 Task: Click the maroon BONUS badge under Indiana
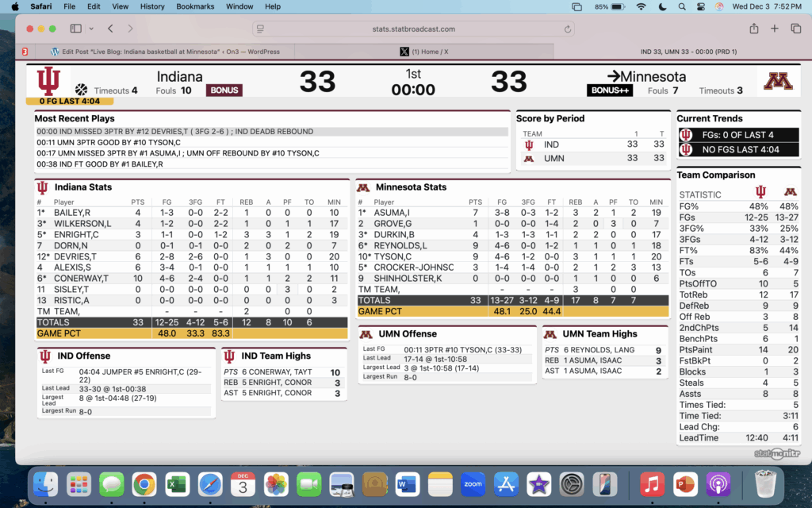click(224, 90)
